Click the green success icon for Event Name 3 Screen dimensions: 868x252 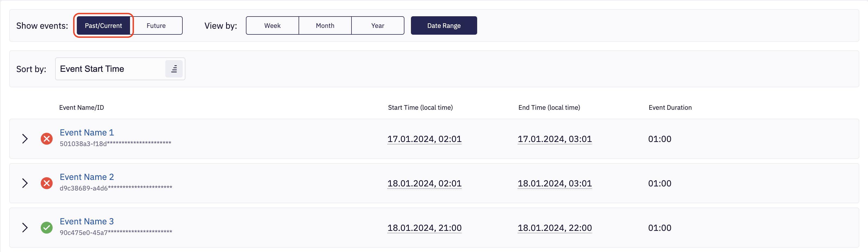click(46, 227)
